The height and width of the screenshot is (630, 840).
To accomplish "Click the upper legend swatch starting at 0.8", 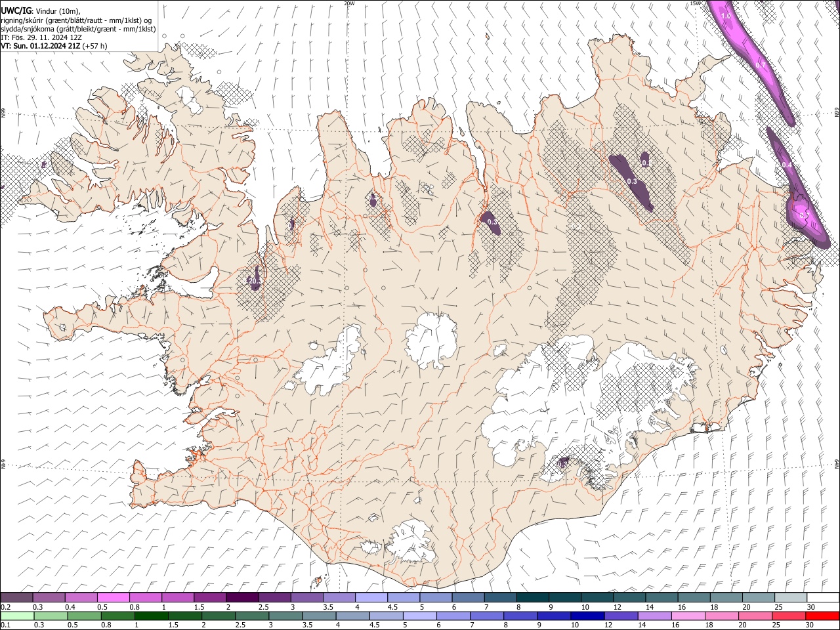I will click(146, 597).
